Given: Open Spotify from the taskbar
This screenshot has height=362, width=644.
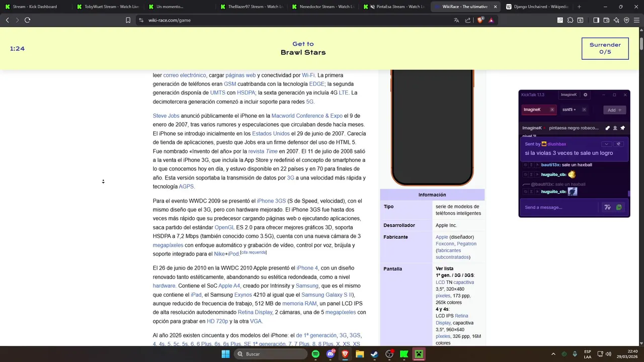Looking at the screenshot, I should click(315, 354).
